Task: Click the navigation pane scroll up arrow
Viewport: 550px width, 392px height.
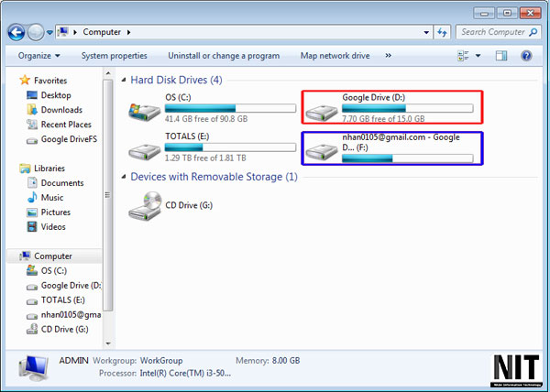Action: pyautogui.click(x=107, y=73)
